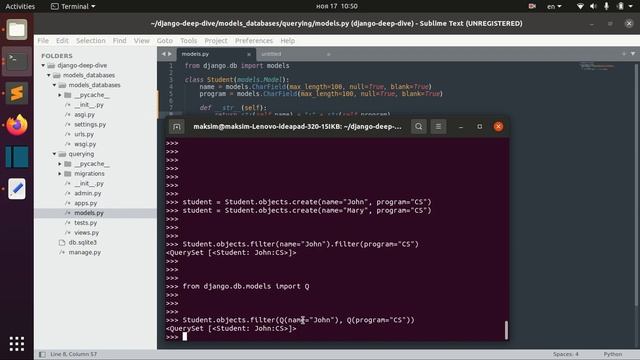This screenshot has width=640, height=360.
Task: Collapse the querying folder
Action: click(54, 154)
